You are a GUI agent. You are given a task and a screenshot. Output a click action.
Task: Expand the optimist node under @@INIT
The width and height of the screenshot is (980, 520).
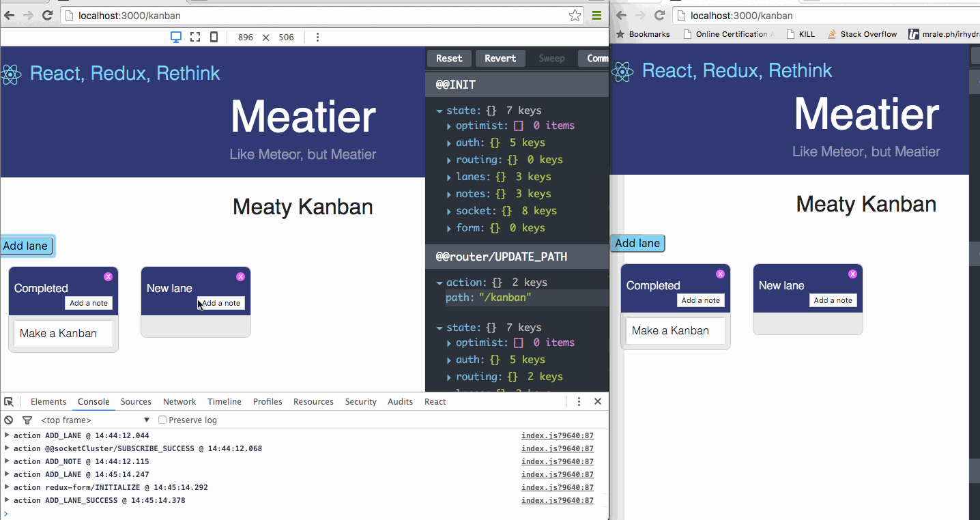(449, 126)
